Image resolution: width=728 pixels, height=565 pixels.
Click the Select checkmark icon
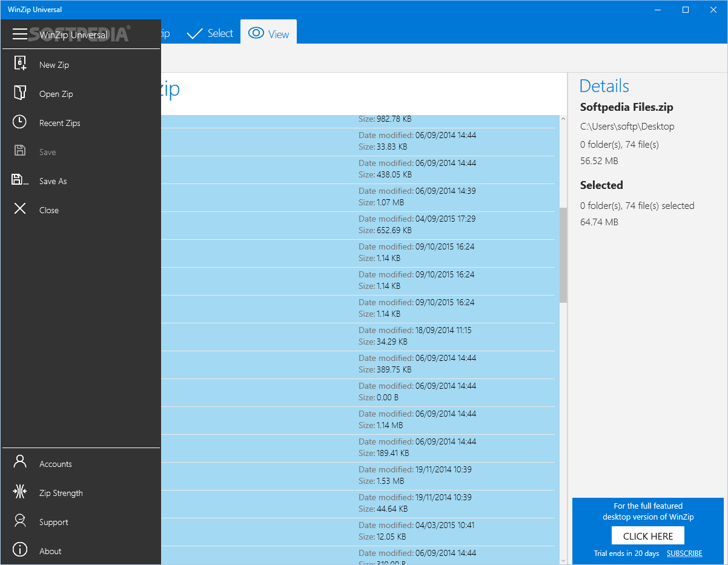pyautogui.click(x=194, y=34)
